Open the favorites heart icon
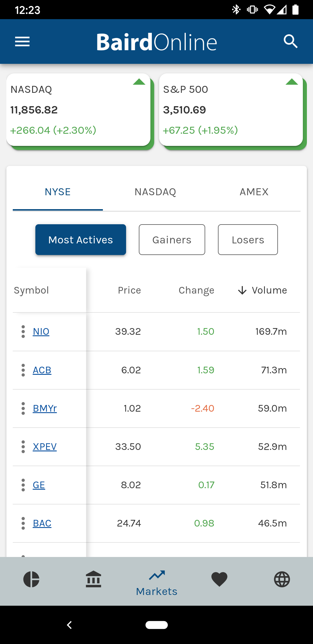 click(x=219, y=579)
